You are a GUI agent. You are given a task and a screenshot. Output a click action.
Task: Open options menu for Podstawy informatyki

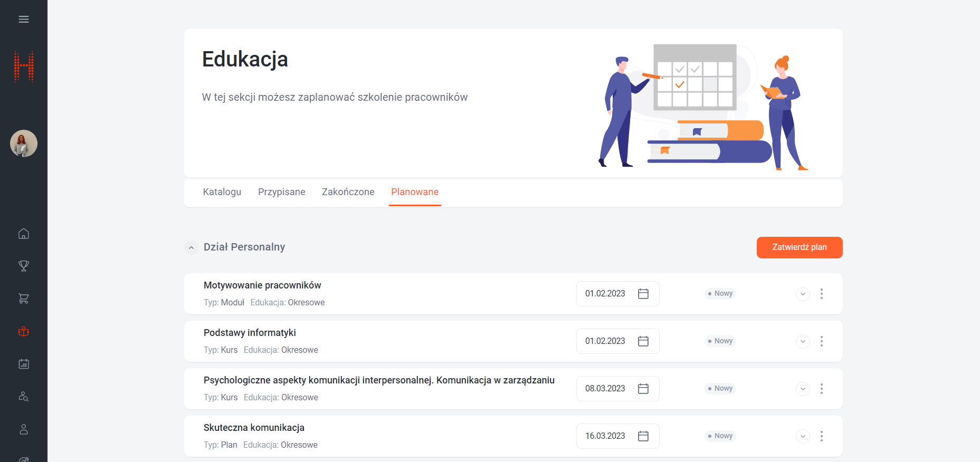point(821,341)
